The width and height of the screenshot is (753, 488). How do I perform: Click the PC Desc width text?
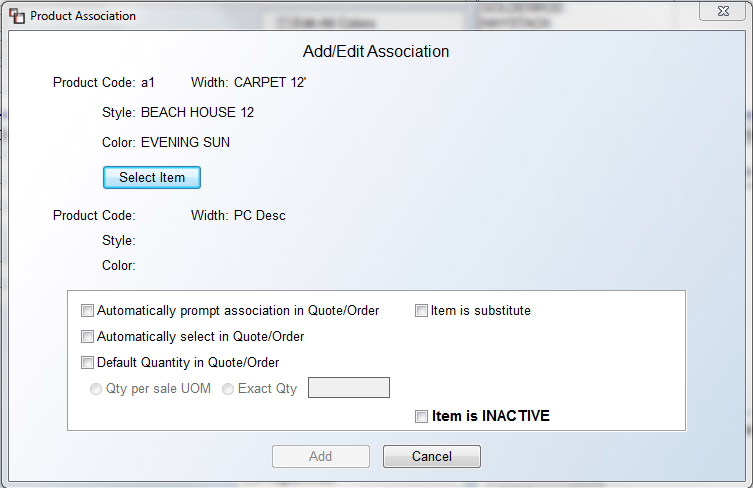[260, 215]
